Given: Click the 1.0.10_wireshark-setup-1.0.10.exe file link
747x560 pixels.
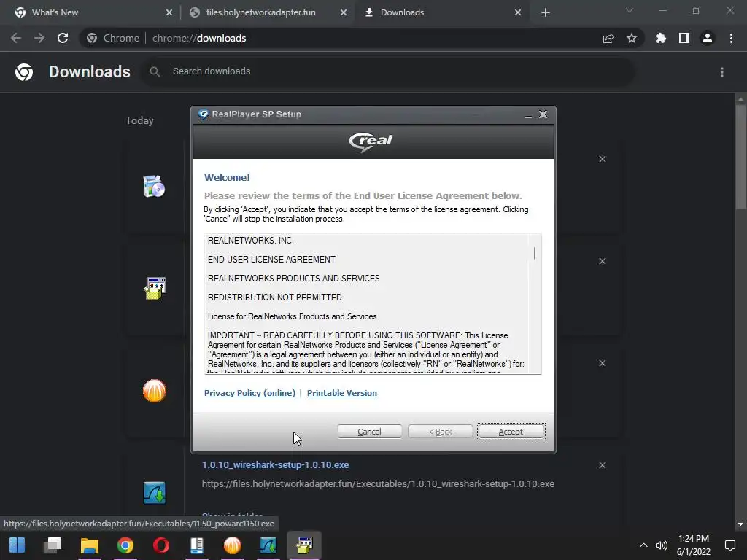Looking at the screenshot, I should point(275,464).
